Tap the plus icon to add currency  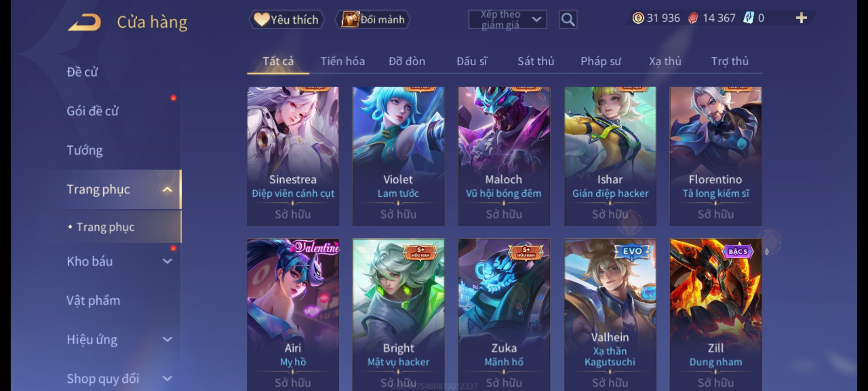tap(801, 18)
